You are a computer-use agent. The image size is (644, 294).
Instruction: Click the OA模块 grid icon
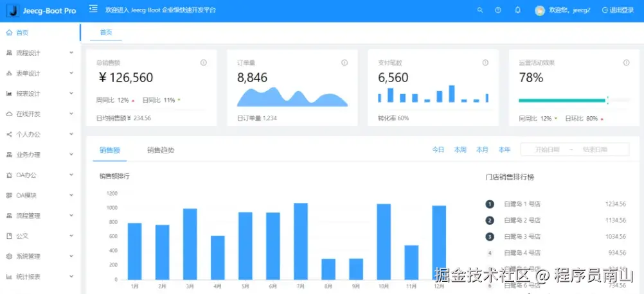9,195
